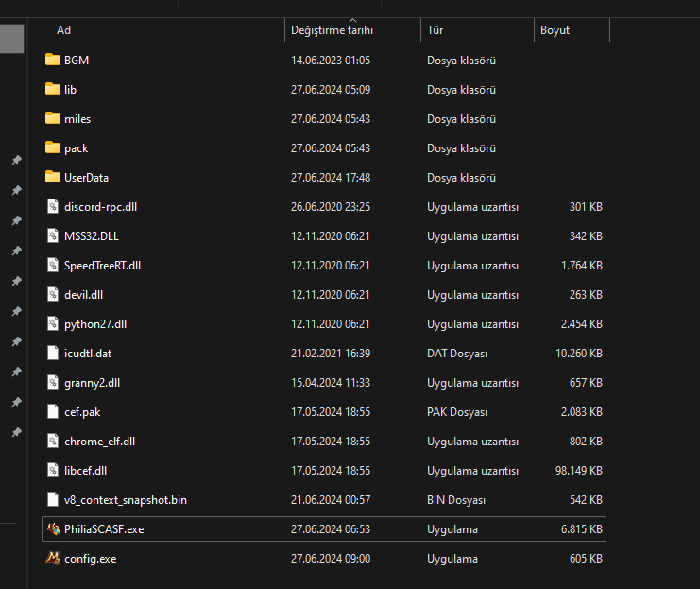Click the python27.dll file icon
The image size is (700, 589).
[x=53, y=323]
